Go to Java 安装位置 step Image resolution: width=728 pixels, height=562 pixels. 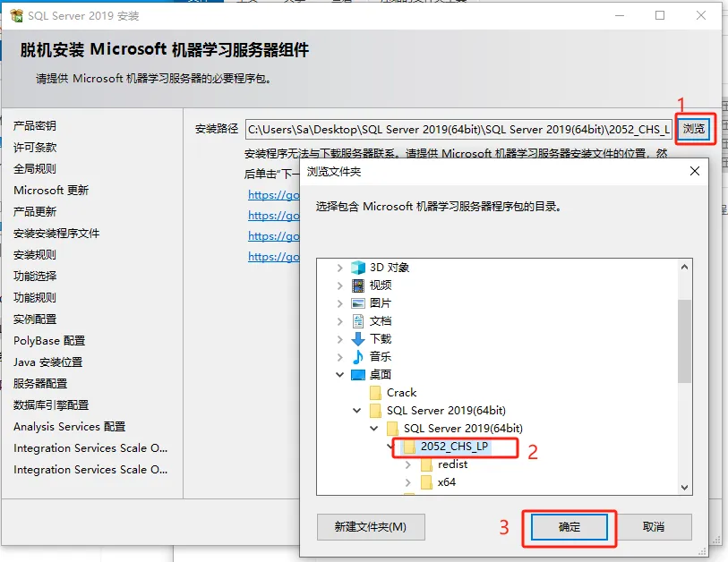(x=47, y=362)
